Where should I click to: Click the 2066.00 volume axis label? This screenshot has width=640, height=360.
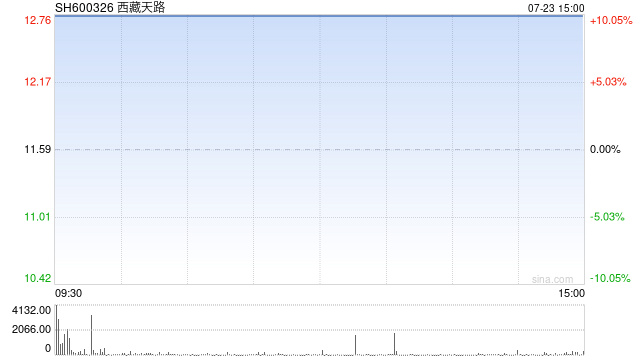tap(31, 329)
